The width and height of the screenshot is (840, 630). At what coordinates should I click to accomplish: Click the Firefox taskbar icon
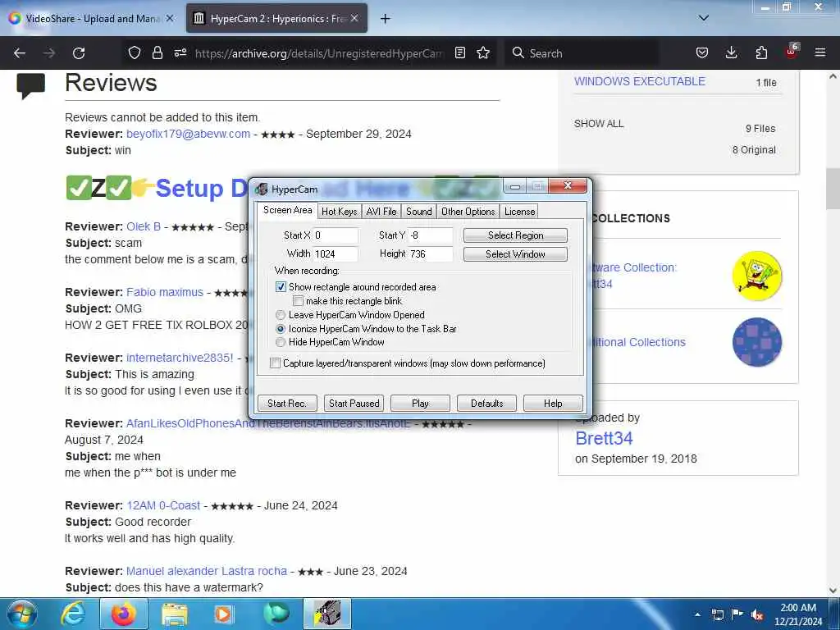124,614
